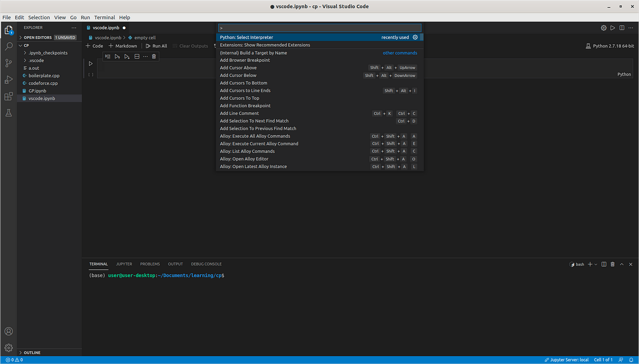Image resolution: width=639 pixels, height=364 pixels.
Task: Click the feedback icon in status bar
Action: coord(621,360)
